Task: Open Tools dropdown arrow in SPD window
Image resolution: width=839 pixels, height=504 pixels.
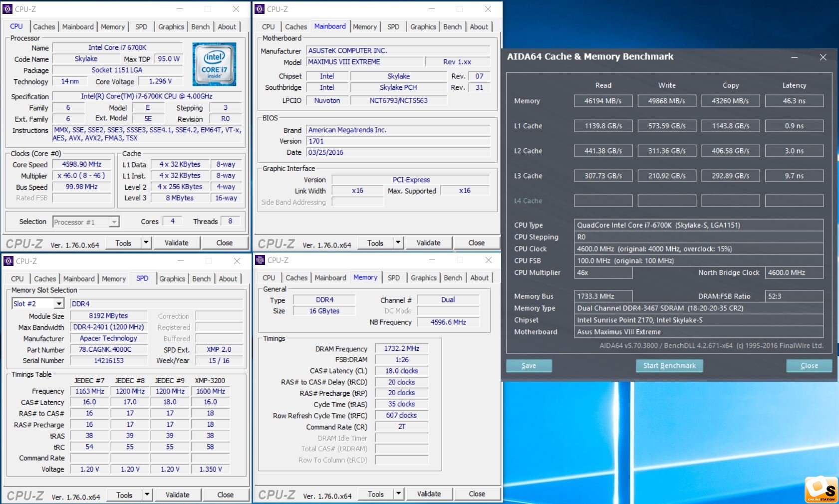Action: coord(147,495)
